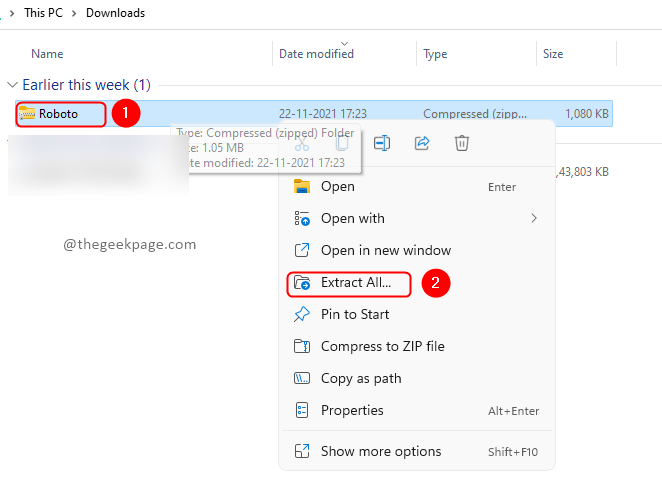Select Copy as path option
662x495 pixels.
coord(361,378)
